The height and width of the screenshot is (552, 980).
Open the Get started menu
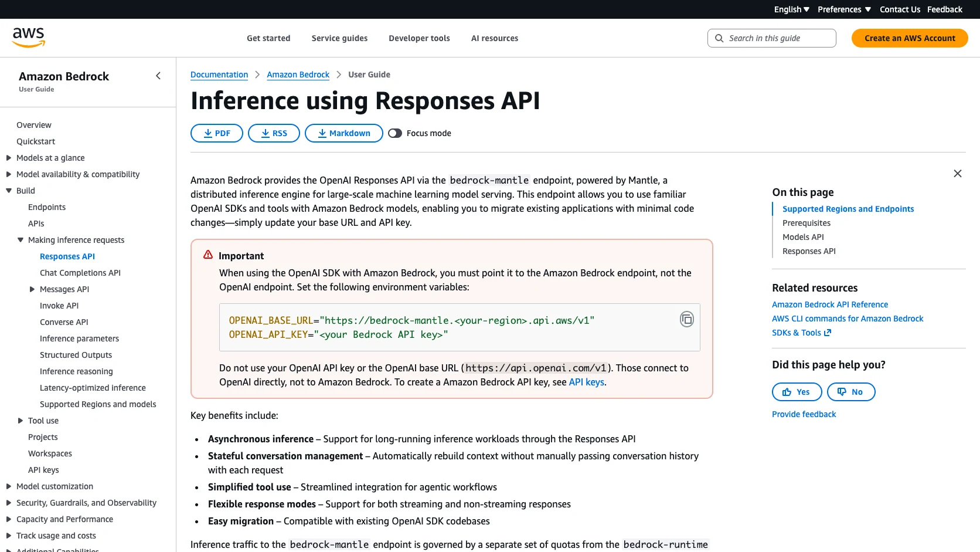click(x=268, y=38)
